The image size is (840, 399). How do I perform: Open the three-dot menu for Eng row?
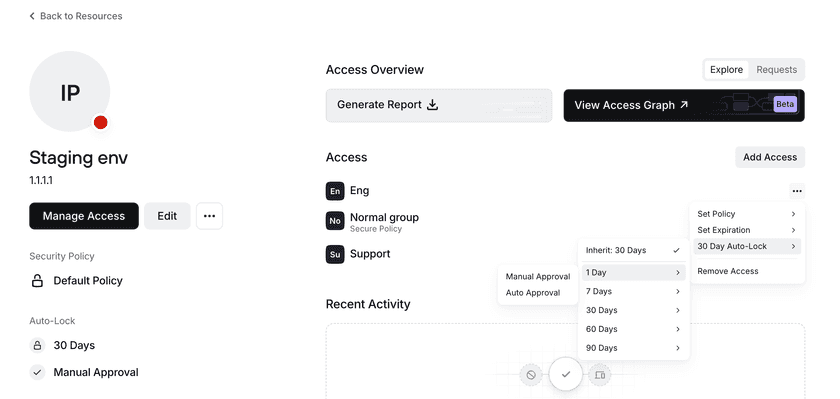pos(797,191)
